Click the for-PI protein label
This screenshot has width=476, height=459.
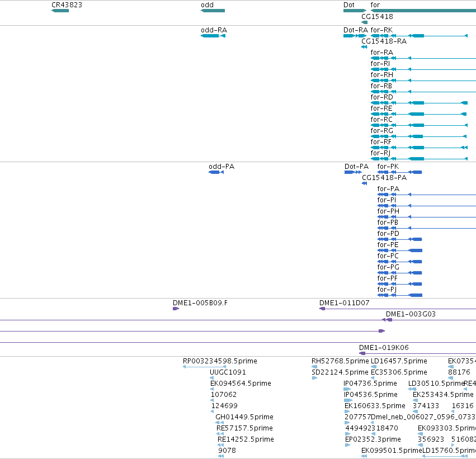387,200
